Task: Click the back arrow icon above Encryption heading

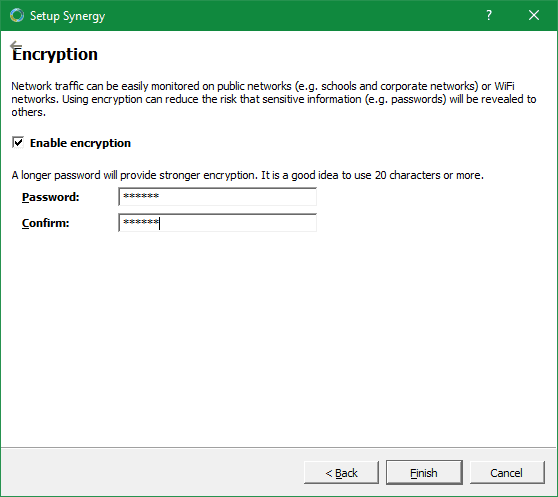Action: coord(15,45)
